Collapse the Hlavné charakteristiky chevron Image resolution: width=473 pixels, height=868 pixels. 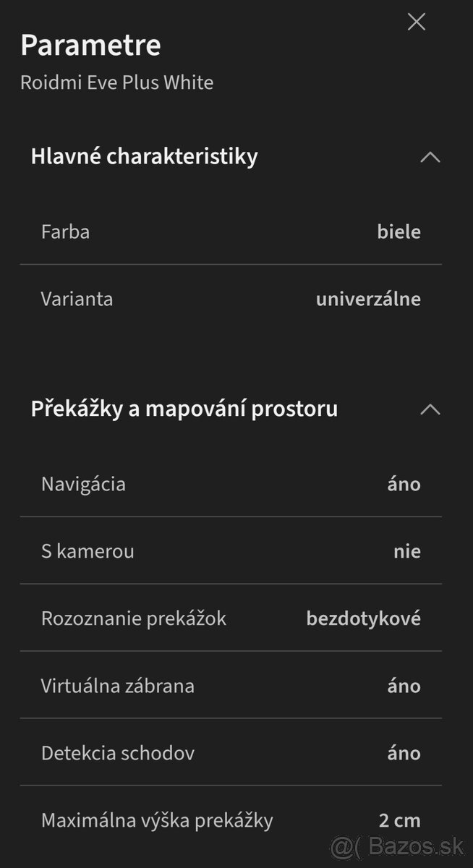coord(430,157)
